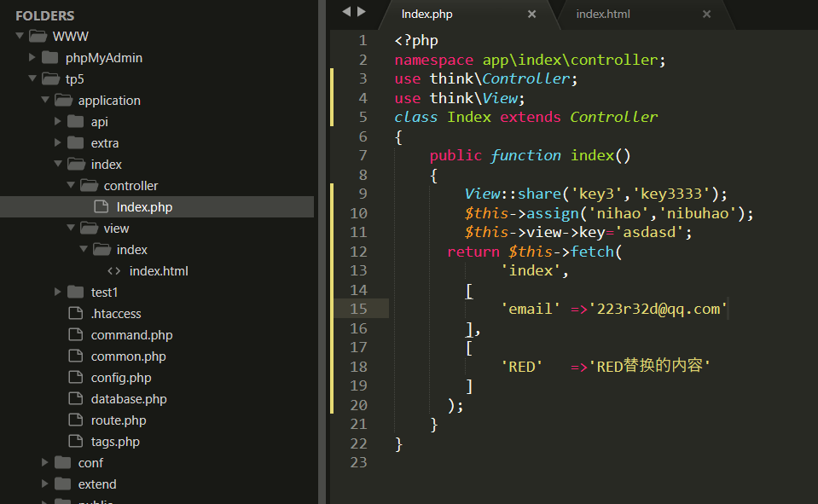Open index.html in the sidebar tree

click(x=159, y=271)
